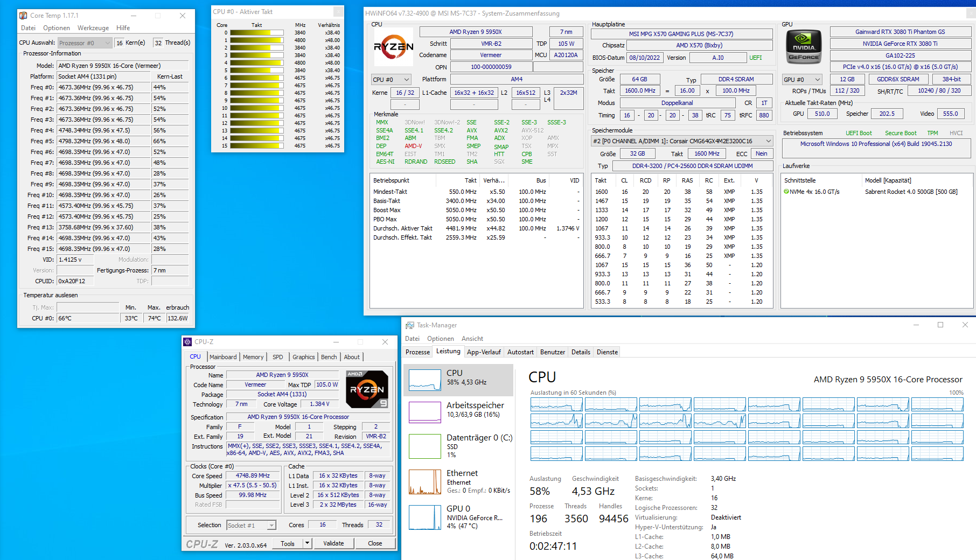The height and width of the screenshot is (560, 976).
Task: Open the Bench tab in CPU-Z
Action: pyautogui.click(x=329, y=357)
